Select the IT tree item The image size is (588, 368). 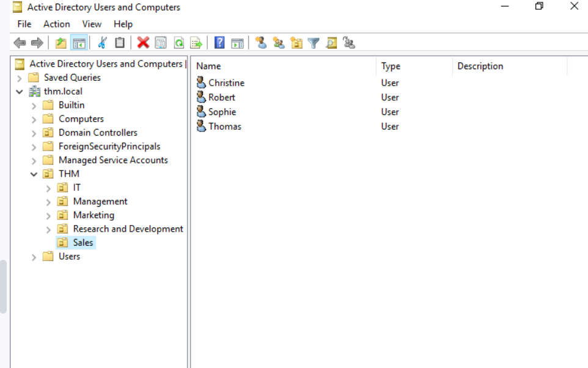77,188
